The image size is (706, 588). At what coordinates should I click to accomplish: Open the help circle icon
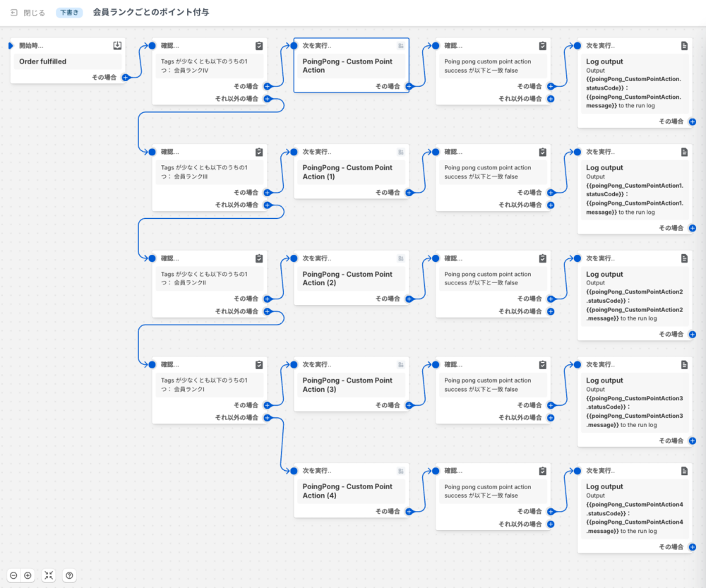(69, 575)
